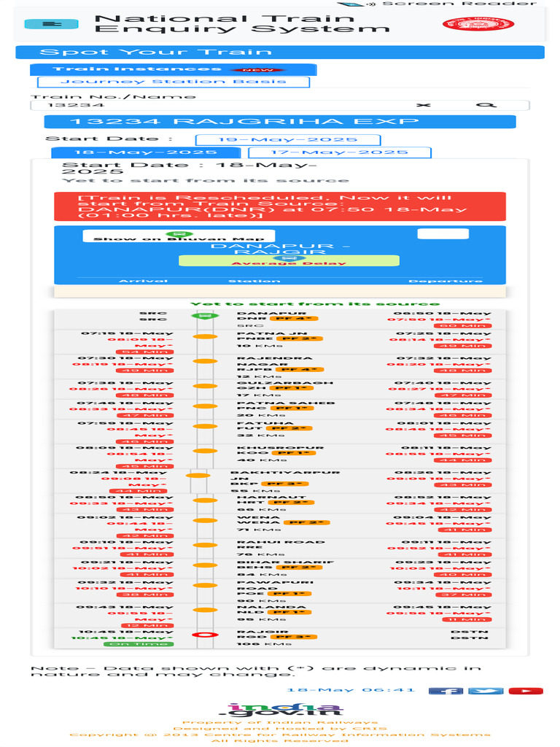Open the Twitter page icon

click(x=485, y=691)
